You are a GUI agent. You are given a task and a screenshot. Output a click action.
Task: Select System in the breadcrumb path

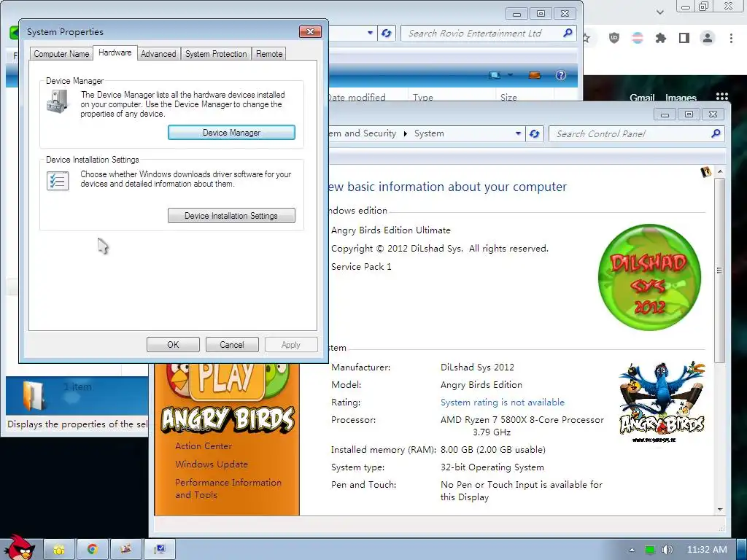click(429, 133)
